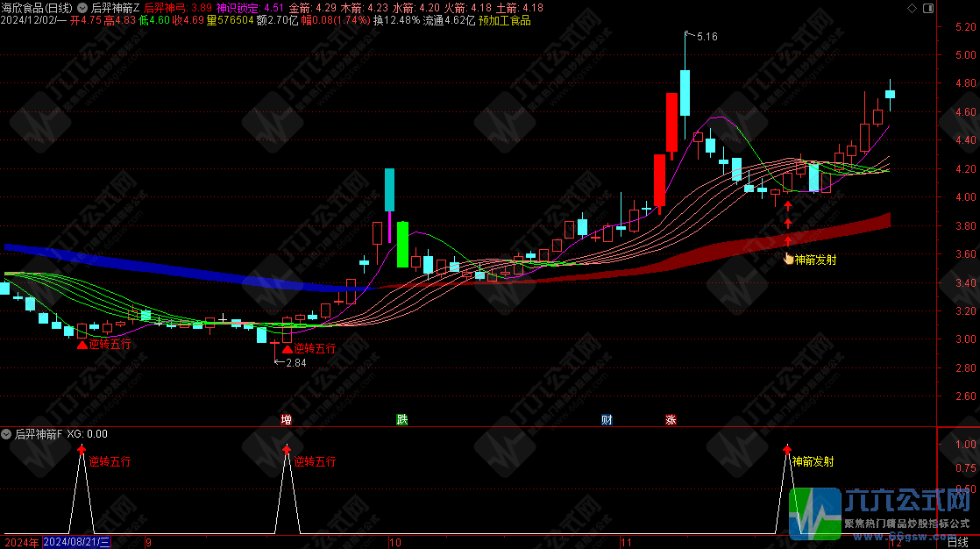The width and height of the screenshot is (980, 549).
Task: Click the first 逆转五行 red triangle in main chart
Action: 82,346
